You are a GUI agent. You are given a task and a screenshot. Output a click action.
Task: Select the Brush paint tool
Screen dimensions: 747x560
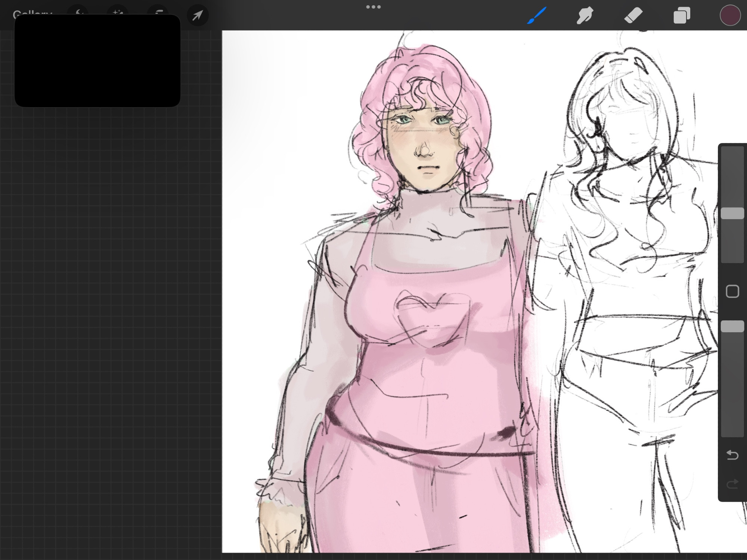(537, 16)
